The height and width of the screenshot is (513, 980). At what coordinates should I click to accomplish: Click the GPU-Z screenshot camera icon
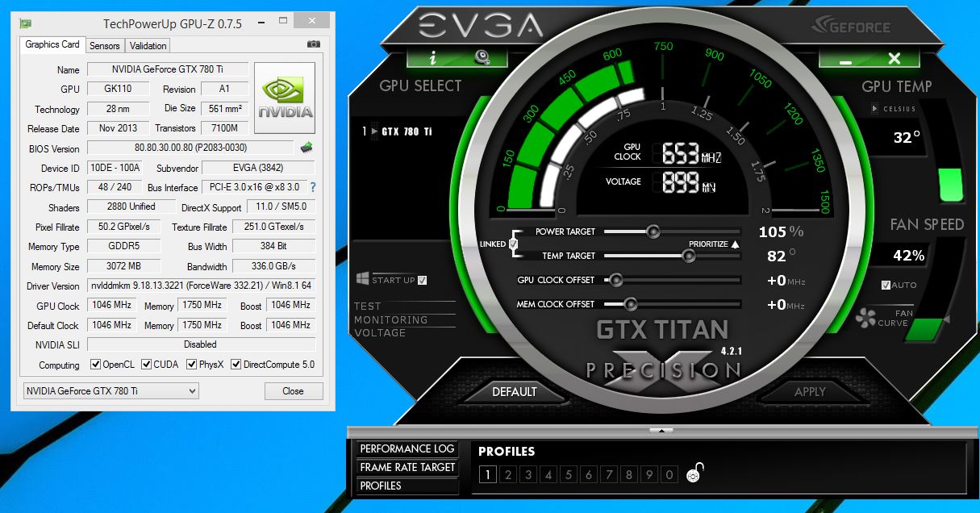[x=314, y=45]
